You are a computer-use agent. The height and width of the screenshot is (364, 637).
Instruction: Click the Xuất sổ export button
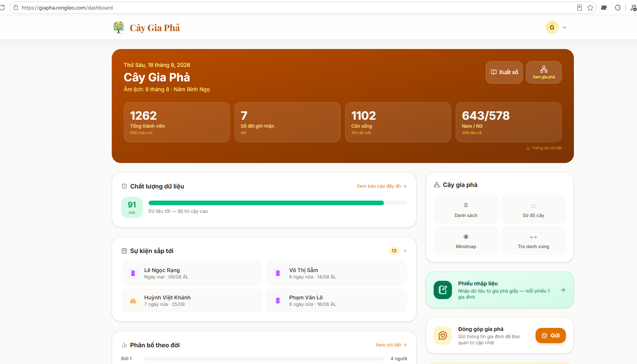[504, 72]
